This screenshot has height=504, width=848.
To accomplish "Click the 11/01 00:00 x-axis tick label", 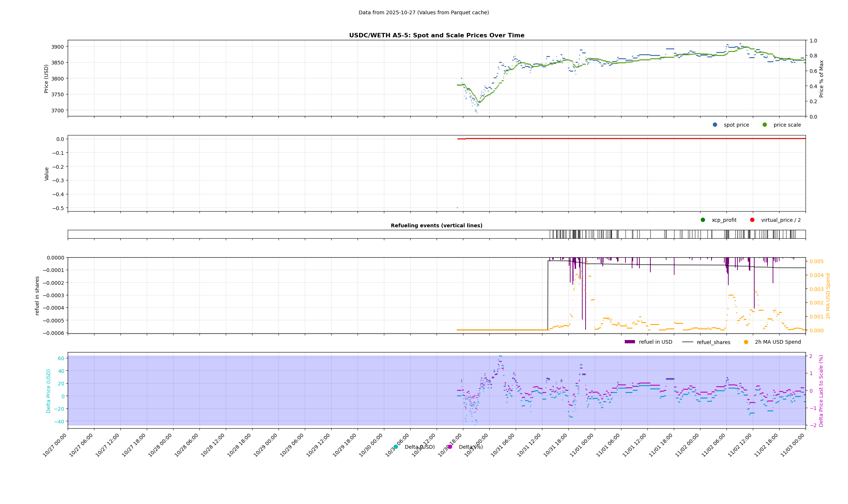I will coord(582,445).
